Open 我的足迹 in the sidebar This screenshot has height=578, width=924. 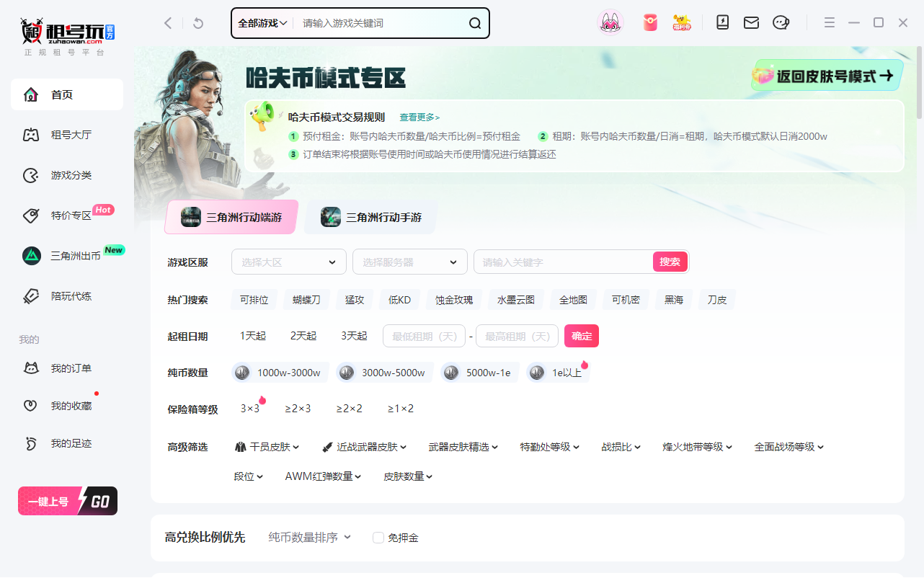[67, 443]
